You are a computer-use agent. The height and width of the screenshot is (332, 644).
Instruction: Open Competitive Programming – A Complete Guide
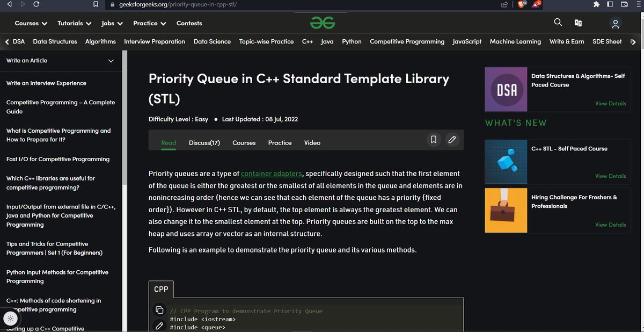pos(61,107)
